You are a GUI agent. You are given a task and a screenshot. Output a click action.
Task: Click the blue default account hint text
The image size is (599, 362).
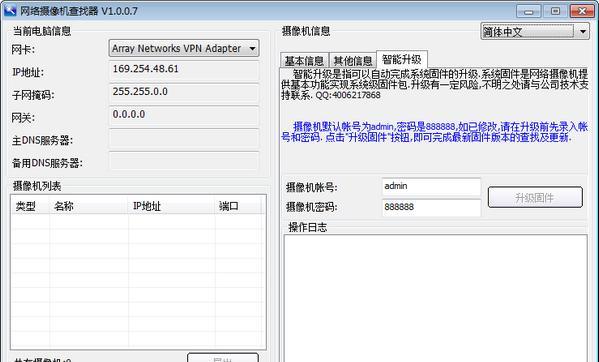434,132
